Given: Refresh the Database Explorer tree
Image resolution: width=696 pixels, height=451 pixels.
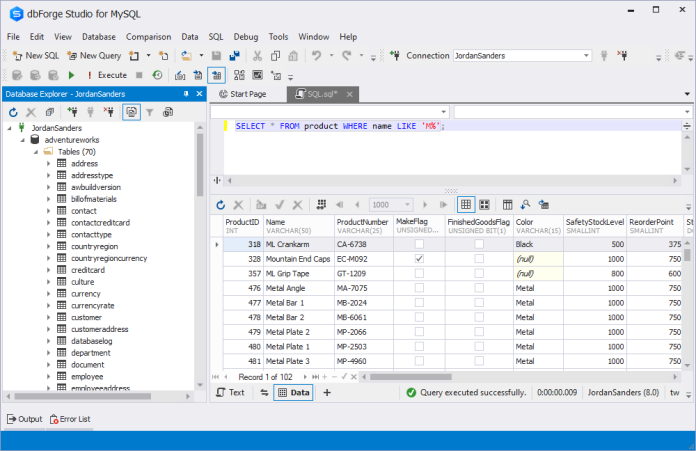Looking at the screenshot, I should click(13, 112).
